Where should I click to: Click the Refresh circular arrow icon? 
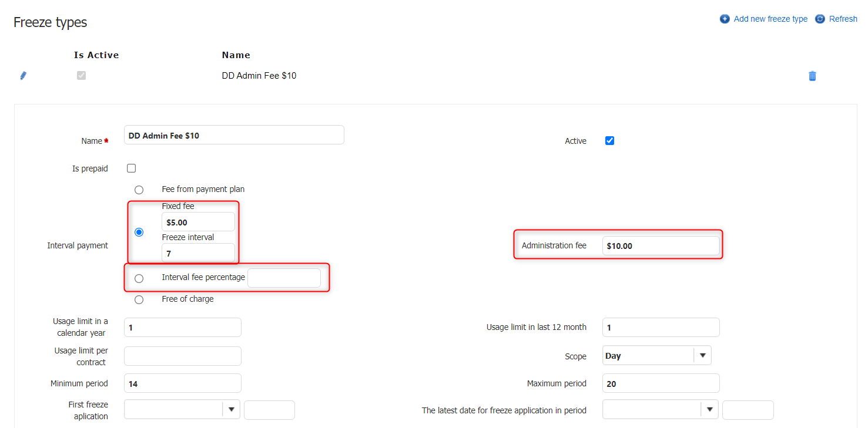[820, 19]
